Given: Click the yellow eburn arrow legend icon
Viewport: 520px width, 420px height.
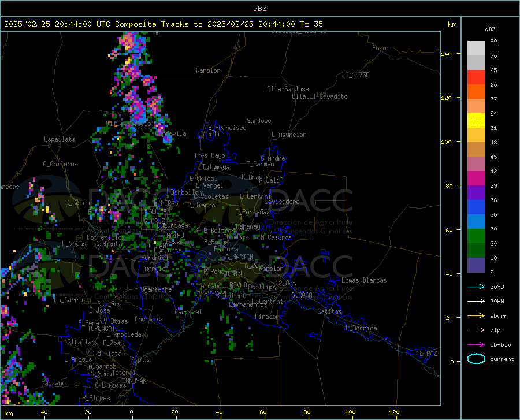Looking at the screenshot, I should coord(476,316).
